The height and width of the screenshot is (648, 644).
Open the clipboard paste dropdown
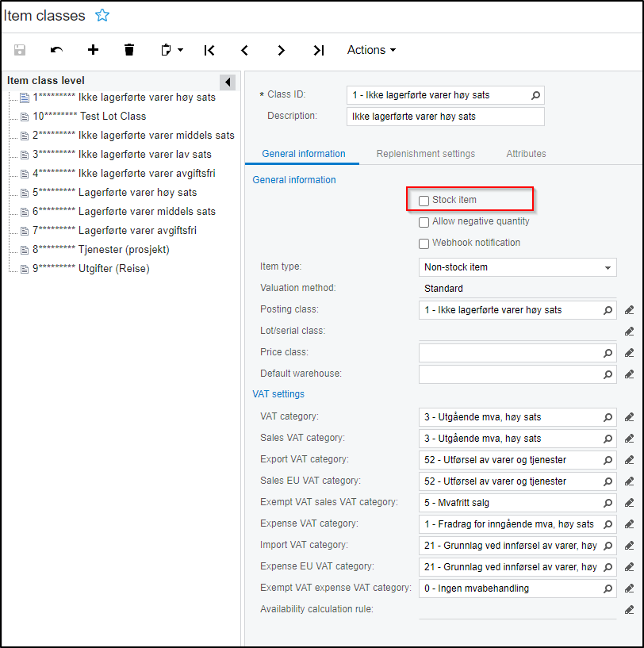(171, 50)
